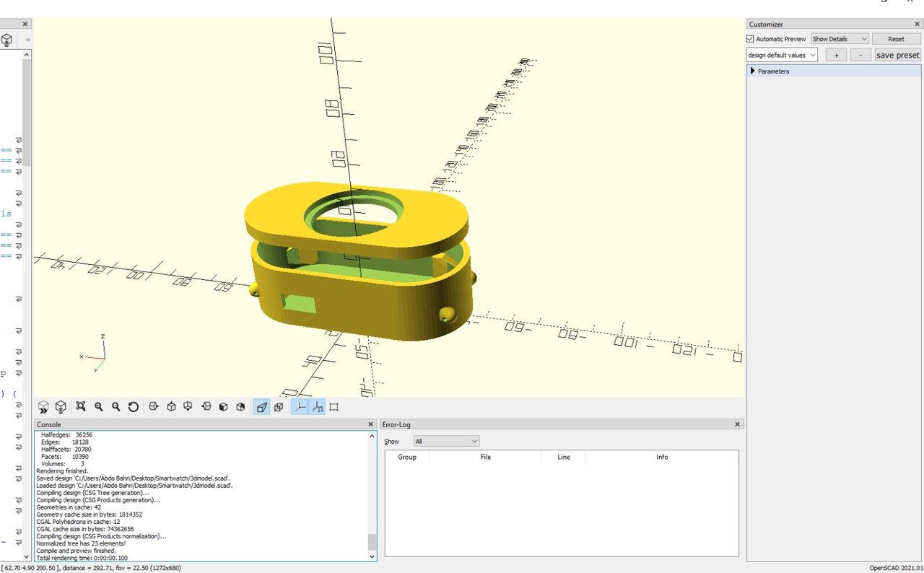Click the OpenSCAD 2021.01 version label
The image size is (924, 573).
tap(895, 568)
